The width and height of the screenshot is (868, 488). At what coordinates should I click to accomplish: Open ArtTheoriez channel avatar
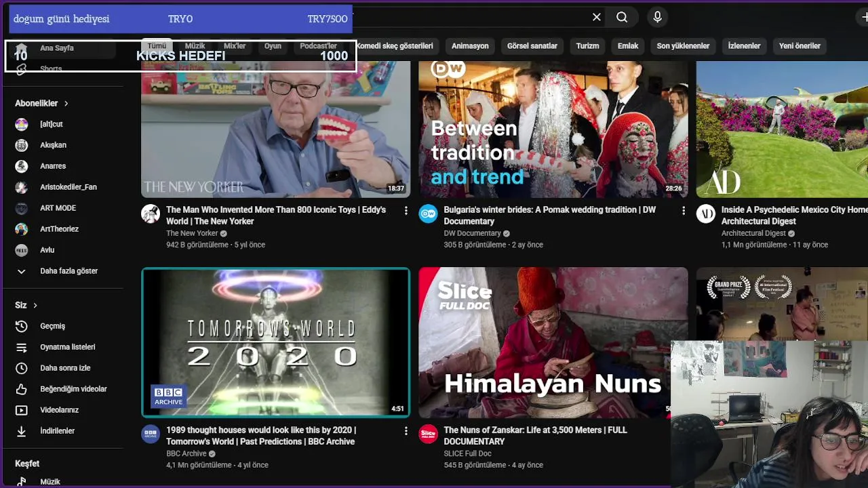pyautogui.click(x=22, y=229)
